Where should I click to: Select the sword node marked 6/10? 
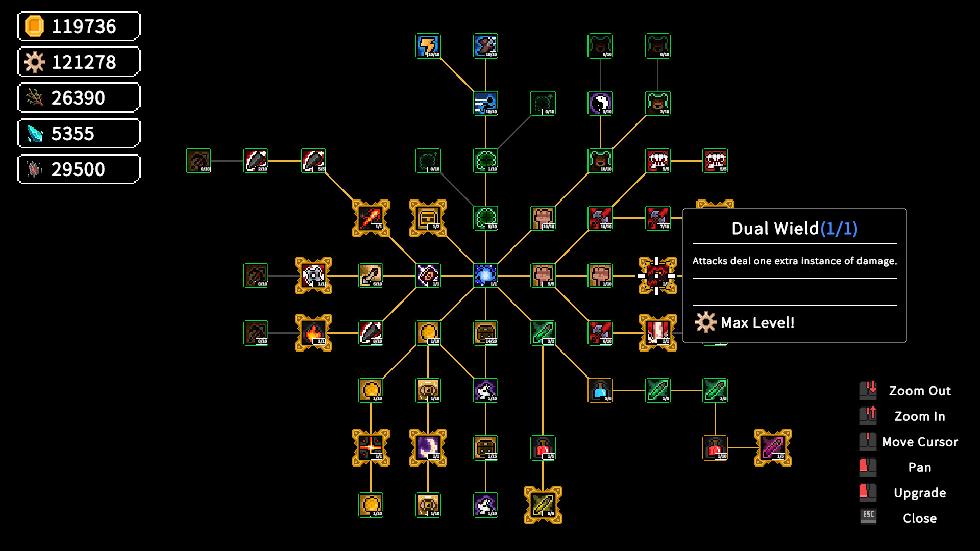pos(371,275)
